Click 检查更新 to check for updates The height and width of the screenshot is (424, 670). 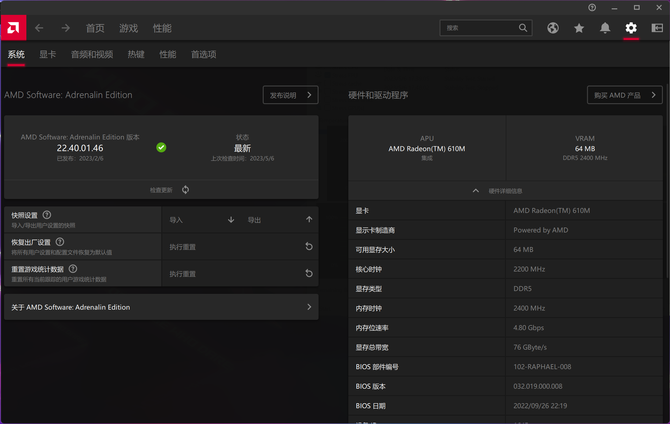click(x=161, y=190)
